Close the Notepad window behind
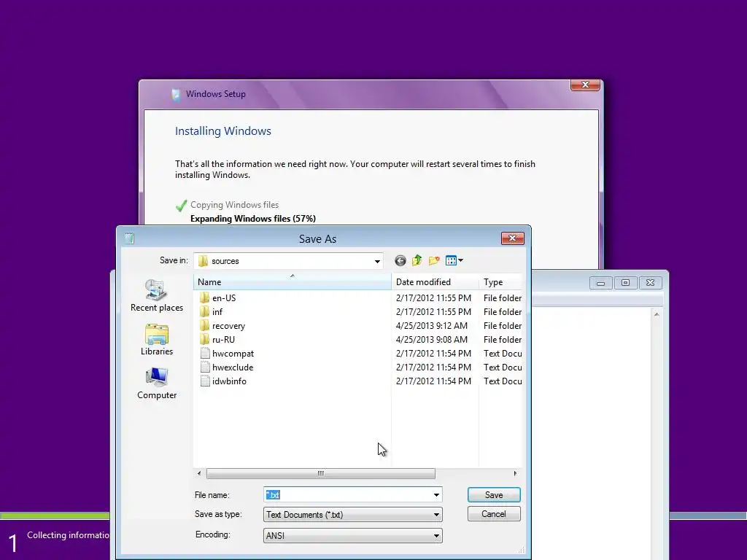This screenshot has height=560, width=747. click(x=650, y=283)
